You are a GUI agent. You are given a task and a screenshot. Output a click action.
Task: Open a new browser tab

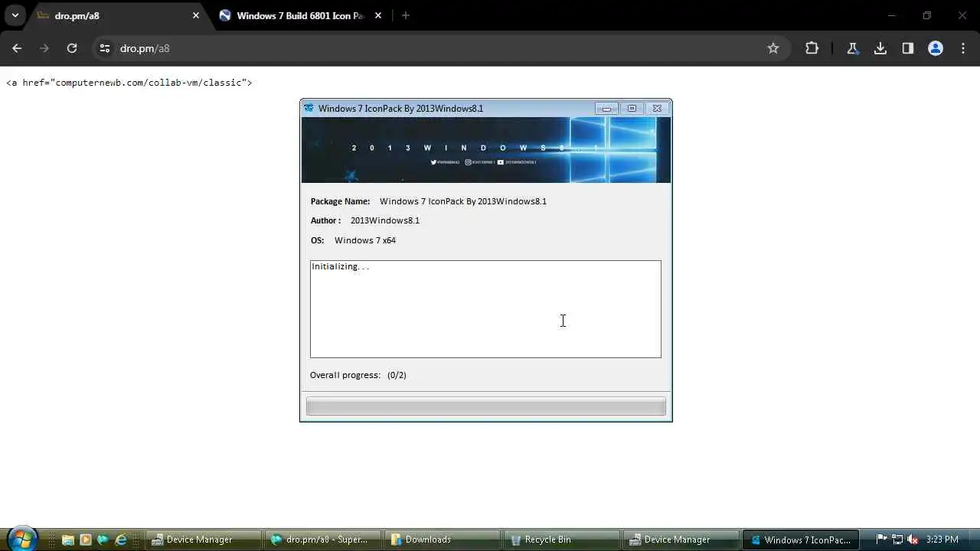406,15
